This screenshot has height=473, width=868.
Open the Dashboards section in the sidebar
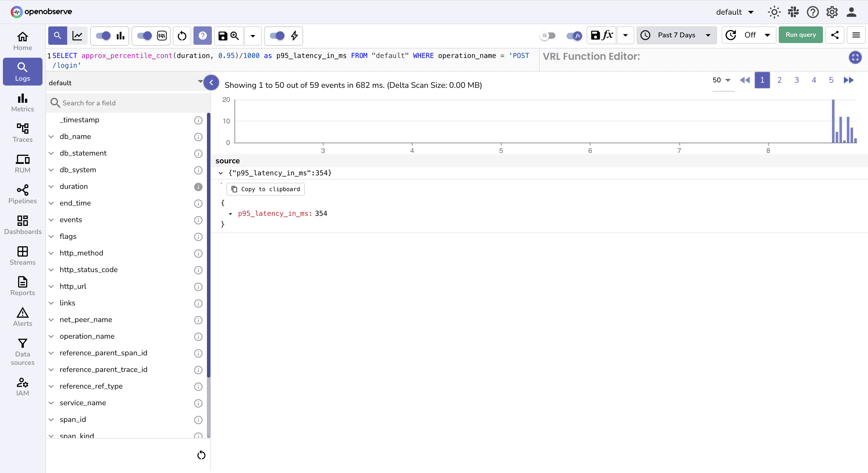[x=22, y=225]
